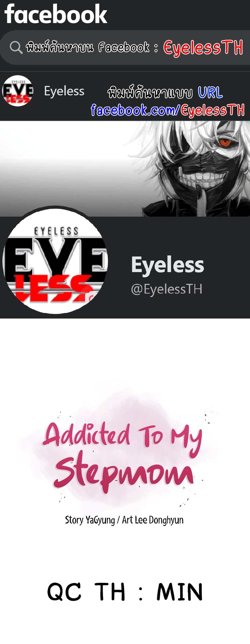250x644 pixels.
Task: Click the facebook logo at top
Action: click(56, 14)
